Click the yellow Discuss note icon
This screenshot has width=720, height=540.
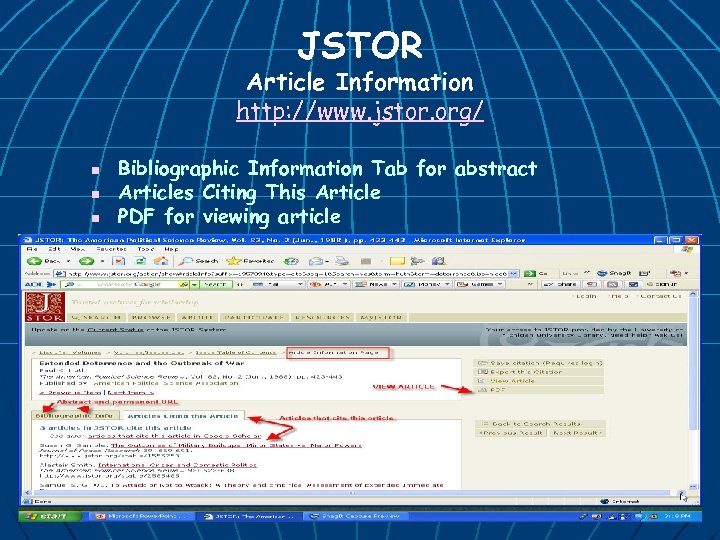point(397,261)
